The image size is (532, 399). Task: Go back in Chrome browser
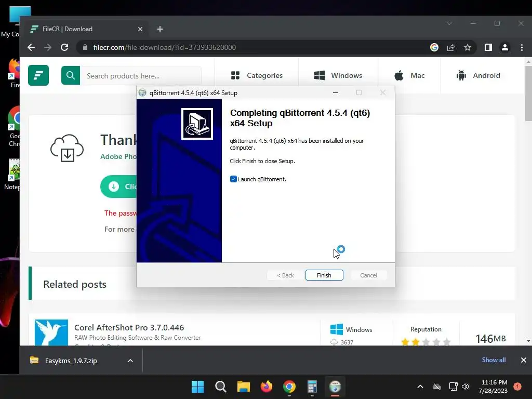[31, 47]
